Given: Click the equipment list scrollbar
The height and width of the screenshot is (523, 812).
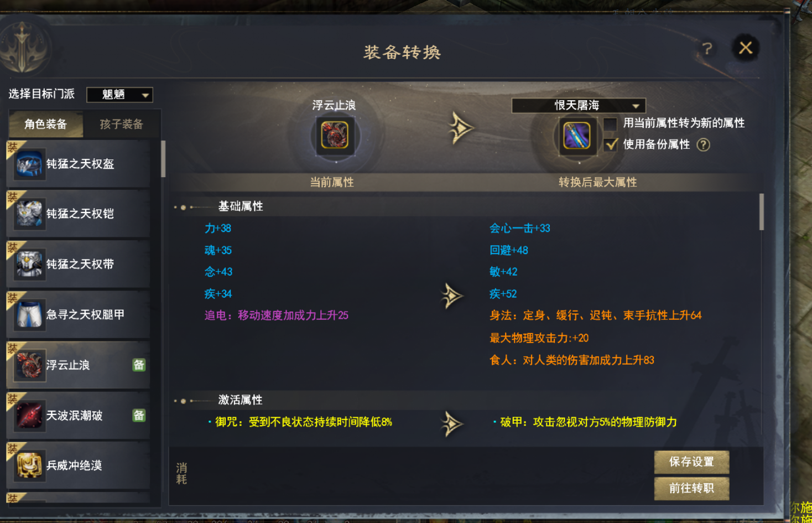Looking at the screenshot, I should tap(163, 159).
